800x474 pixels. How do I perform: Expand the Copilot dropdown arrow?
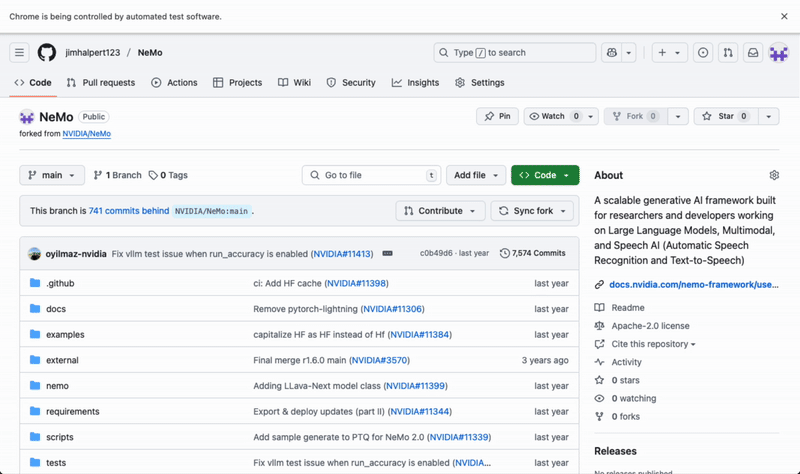[x=629, y=53]
